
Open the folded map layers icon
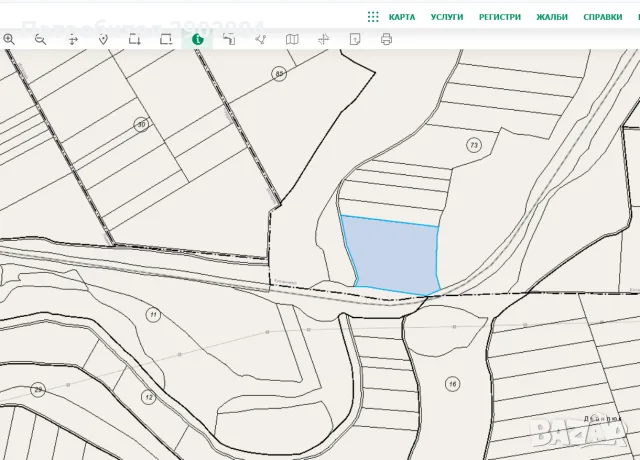coord(292,39)
